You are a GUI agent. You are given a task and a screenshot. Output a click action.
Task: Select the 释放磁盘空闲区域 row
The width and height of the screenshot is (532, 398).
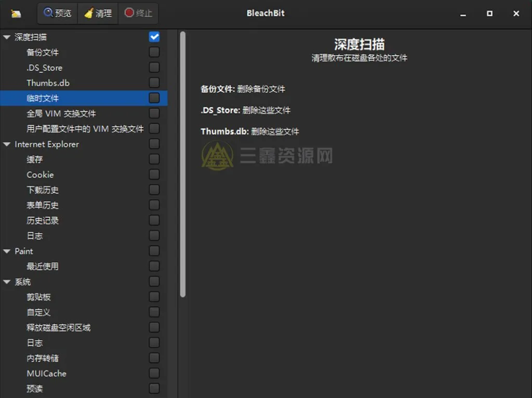pyautogui.click(x=84, y=327)
